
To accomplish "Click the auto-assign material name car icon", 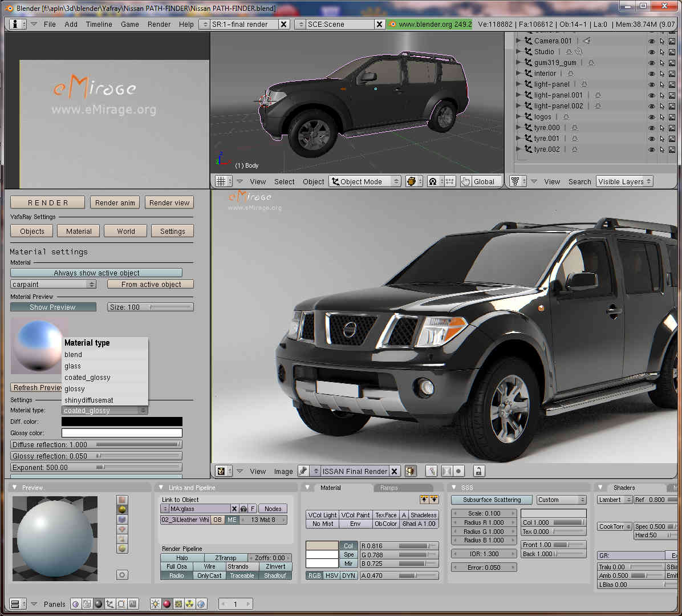I will tap(243, 509).
